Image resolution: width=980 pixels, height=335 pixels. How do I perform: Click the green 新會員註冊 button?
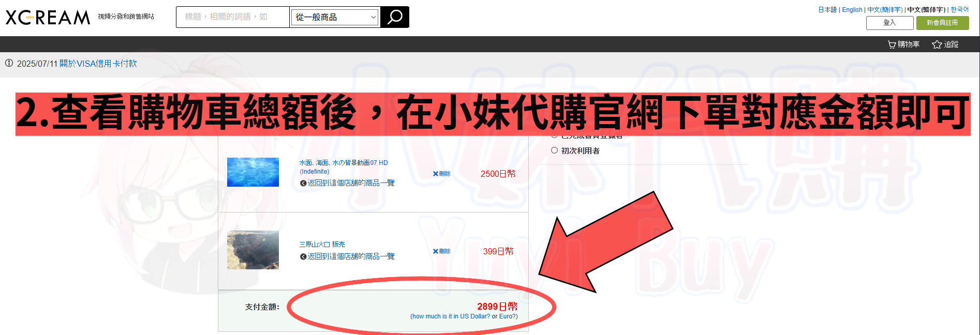click(x=942, y=23)
